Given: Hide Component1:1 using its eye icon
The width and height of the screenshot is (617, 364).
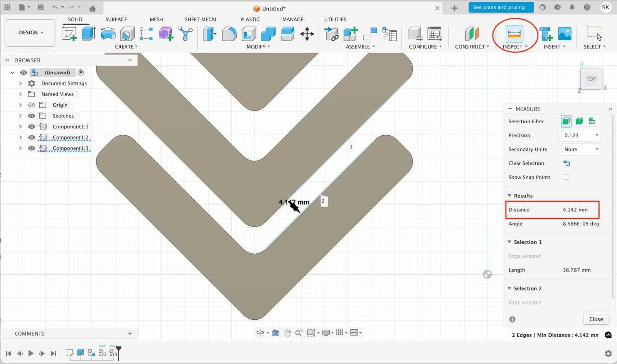Looking at the screenshot, I should pos(32,127).
